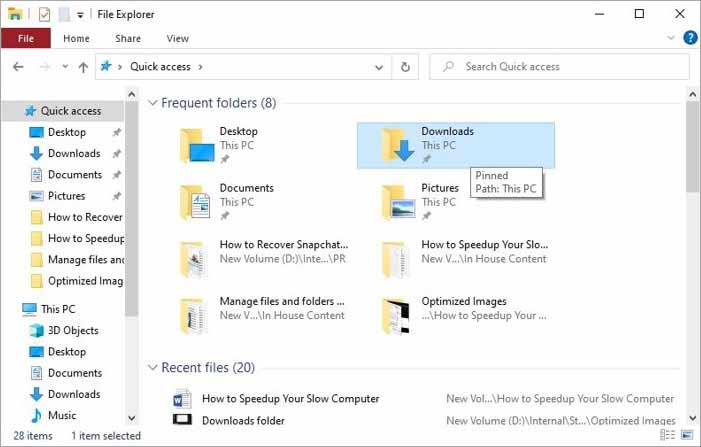The image size is (701, 447).
Task: Click the main pane scroll down arrow
Action: [693, 418]
